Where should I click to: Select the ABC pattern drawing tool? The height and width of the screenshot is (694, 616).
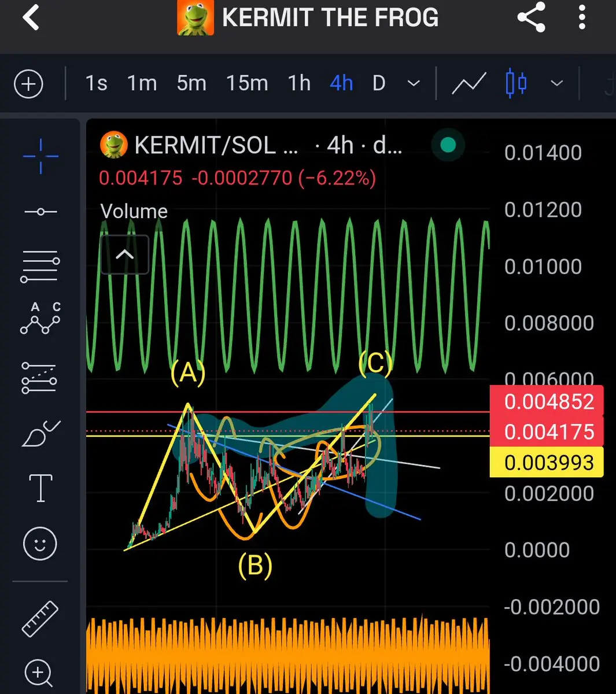click(40, 319)
